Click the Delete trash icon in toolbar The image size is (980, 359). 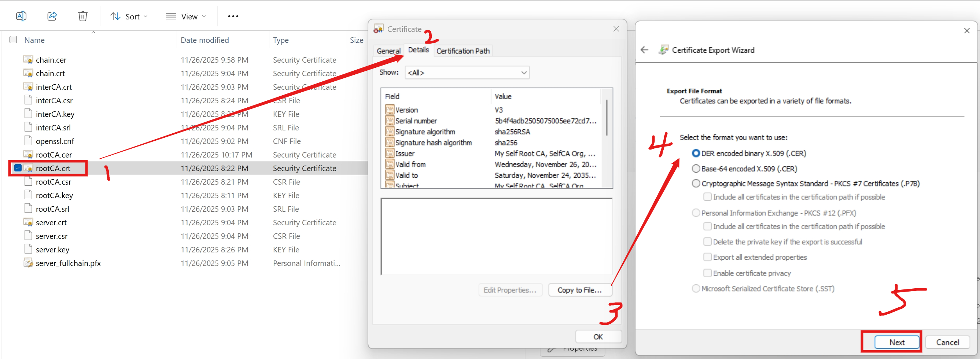[x=82, y=16]
